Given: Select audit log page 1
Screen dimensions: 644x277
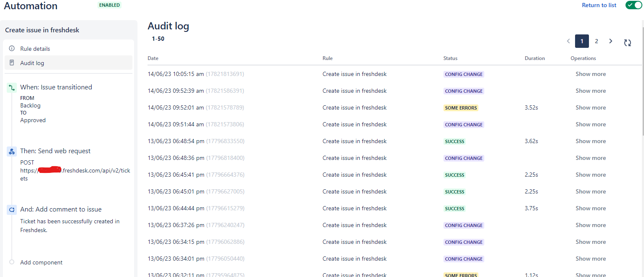Looking at the screenshot, I should [x=582, y=41].
